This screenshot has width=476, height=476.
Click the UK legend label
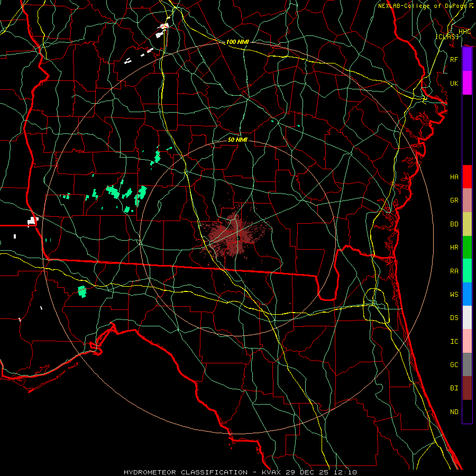(x=454, y=83)
